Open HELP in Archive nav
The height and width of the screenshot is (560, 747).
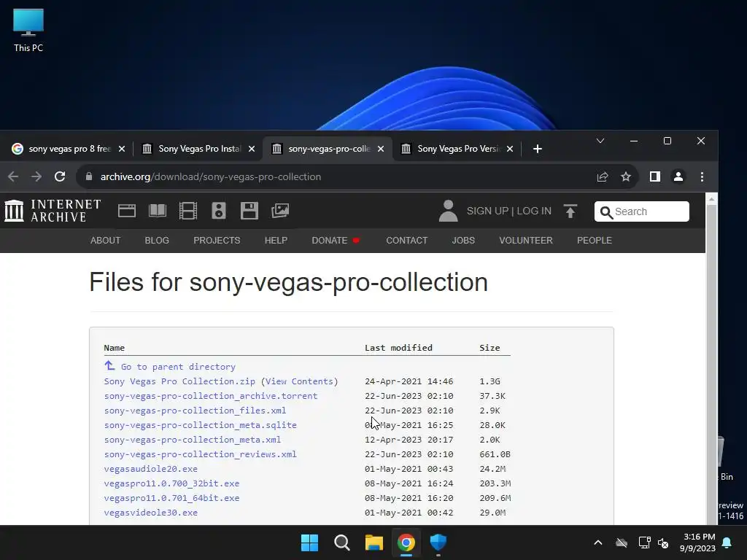pyautogui.click(x=276, y=241)
